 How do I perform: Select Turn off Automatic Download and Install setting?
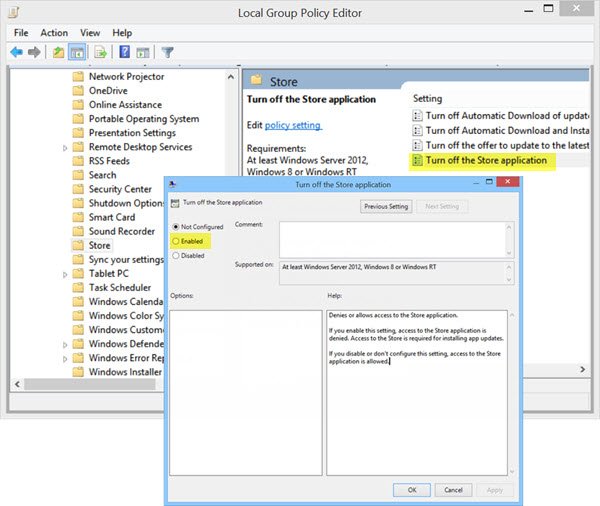click(507, 131)
